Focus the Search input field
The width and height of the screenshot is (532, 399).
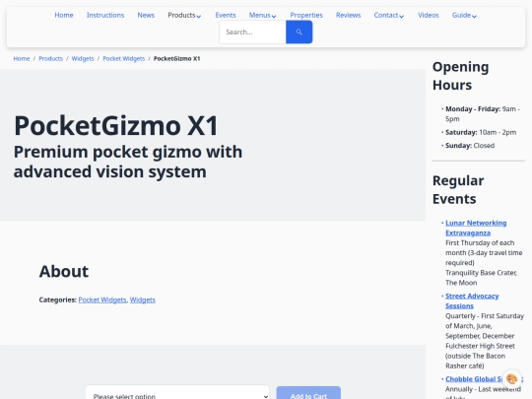coord(253,32)
